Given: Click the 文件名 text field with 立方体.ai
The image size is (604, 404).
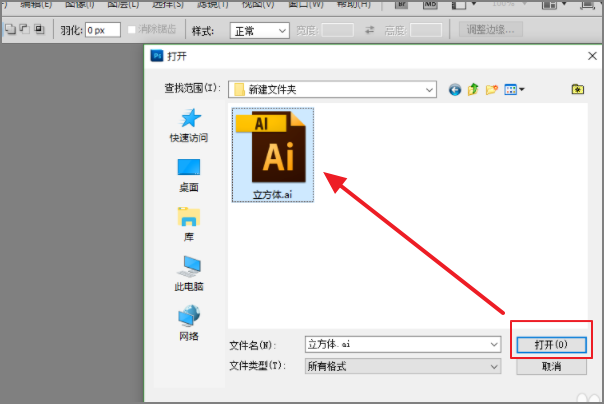Looking at the screenshot, I should [403, 344].
